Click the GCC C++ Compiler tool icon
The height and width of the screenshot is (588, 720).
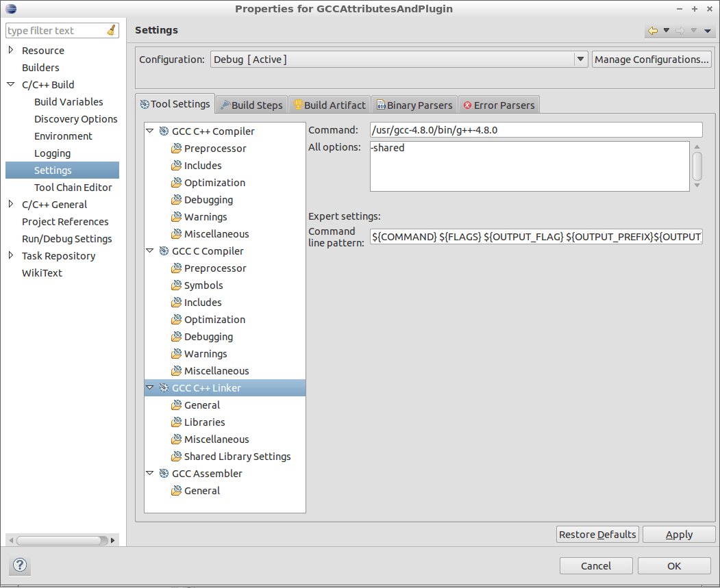164,131
